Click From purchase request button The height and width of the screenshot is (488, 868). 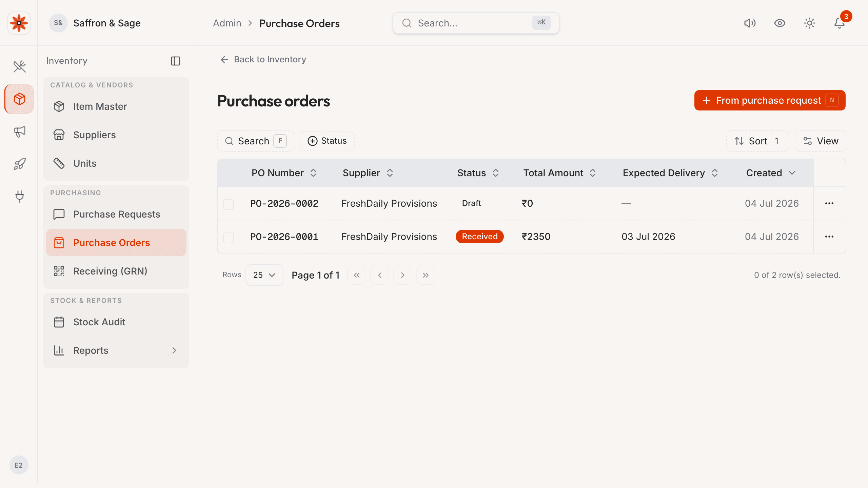[x=770, y=100]
